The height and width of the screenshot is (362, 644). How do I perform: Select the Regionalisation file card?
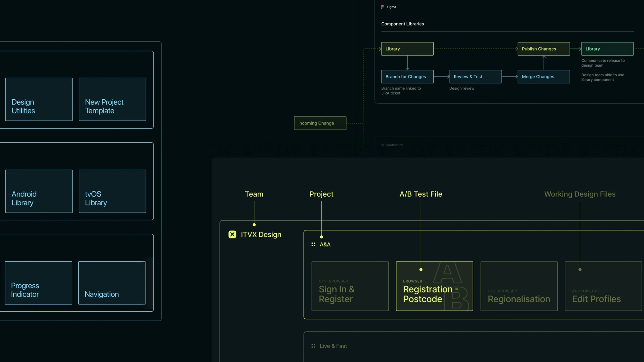click(519, 286)
